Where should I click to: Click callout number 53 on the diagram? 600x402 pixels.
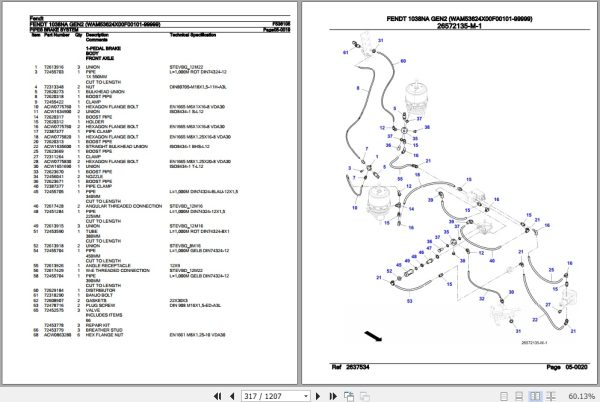(x=409, y=301)
